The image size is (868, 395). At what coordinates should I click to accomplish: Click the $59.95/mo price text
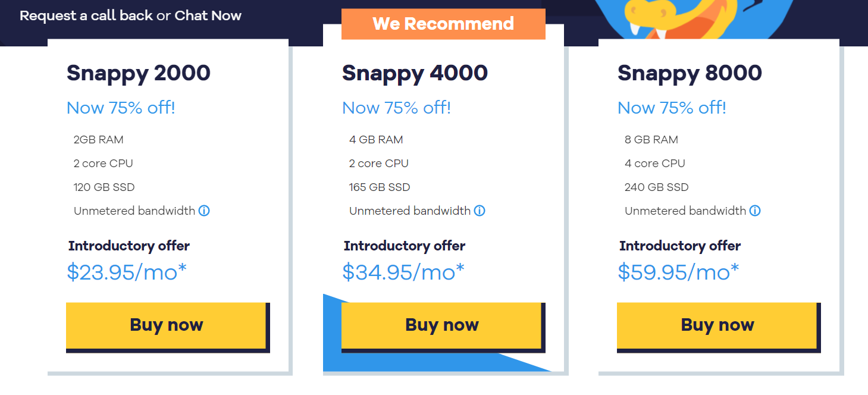tap(678, 272)
